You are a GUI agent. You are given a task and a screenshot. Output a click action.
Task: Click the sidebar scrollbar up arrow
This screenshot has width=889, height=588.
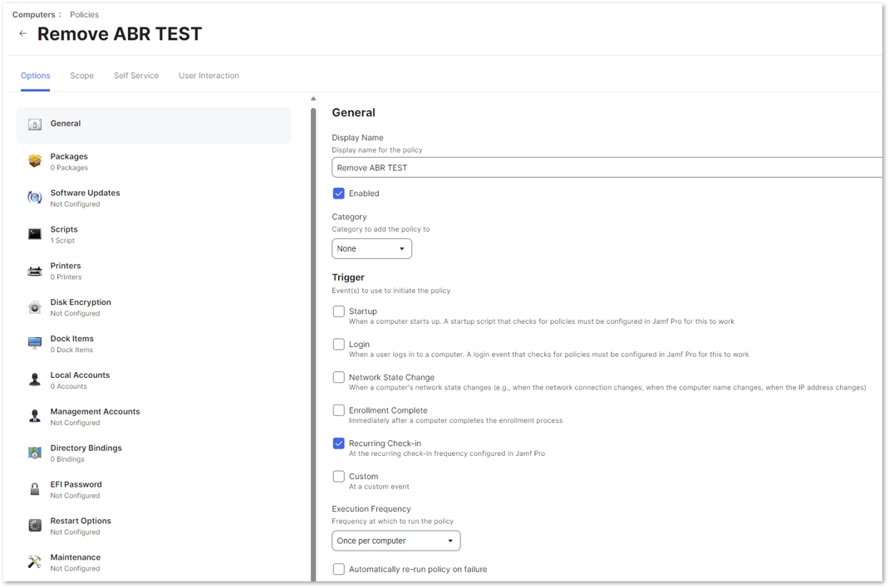coord(313,99)
